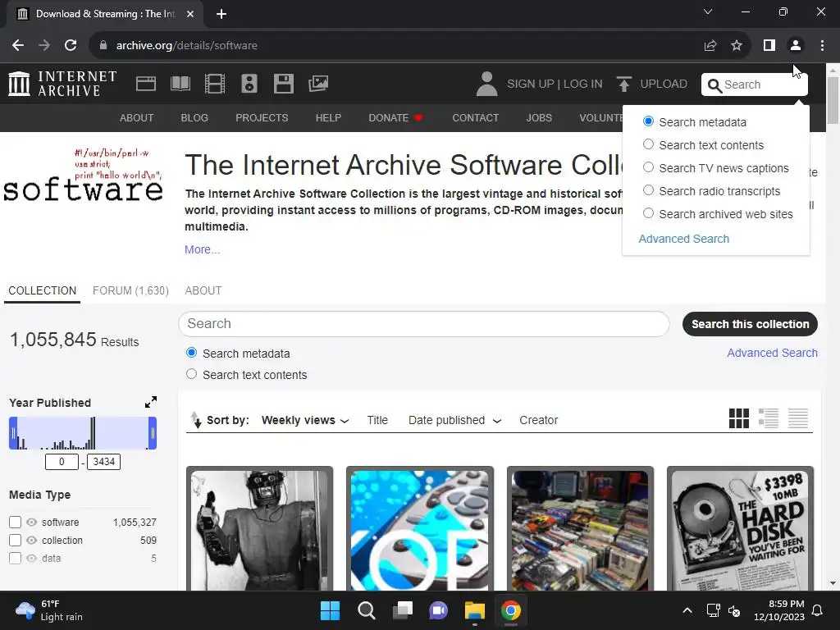Switch to grid tile view icon
Image resolution: width=840 pixels, height=630 pixels.
pos(739,418)
